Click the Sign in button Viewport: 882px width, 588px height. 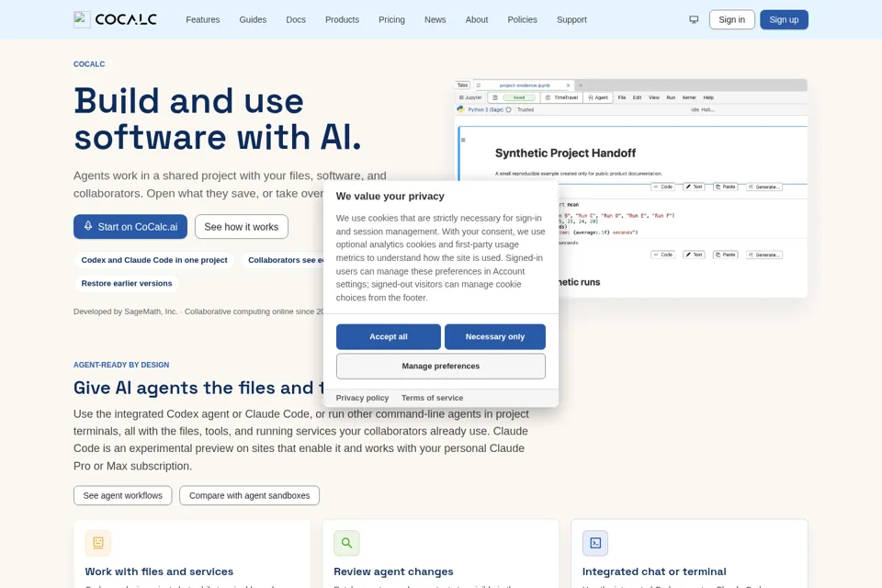731,19
